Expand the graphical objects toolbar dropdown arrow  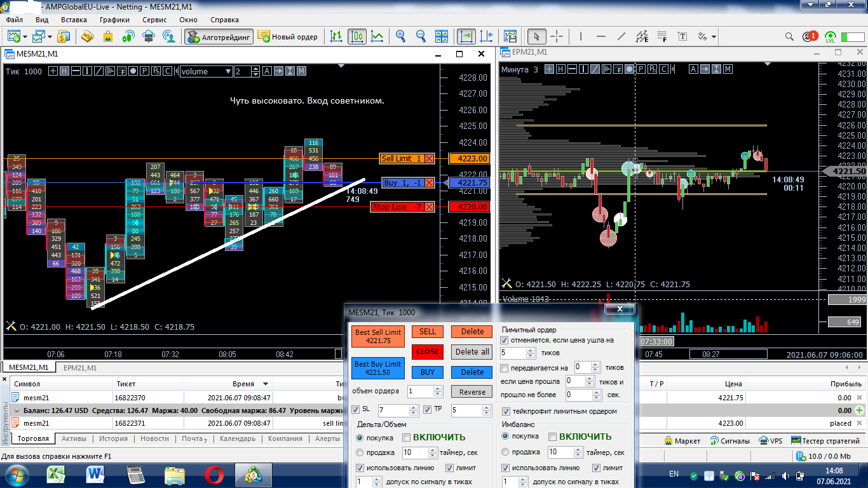coord(714,37)
